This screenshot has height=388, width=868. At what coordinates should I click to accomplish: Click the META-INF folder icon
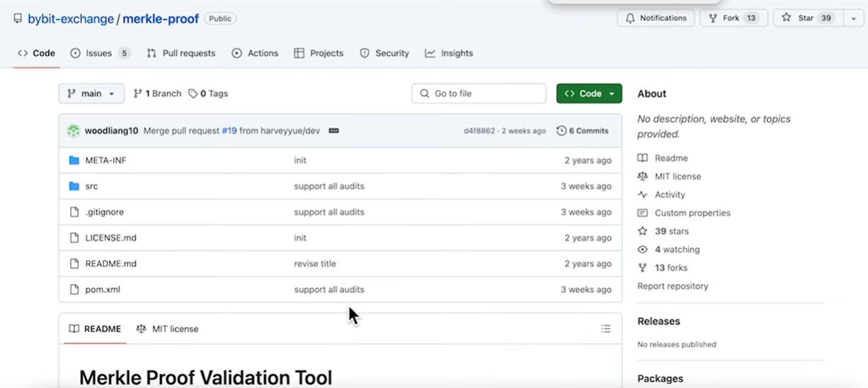tap(74, 161)
